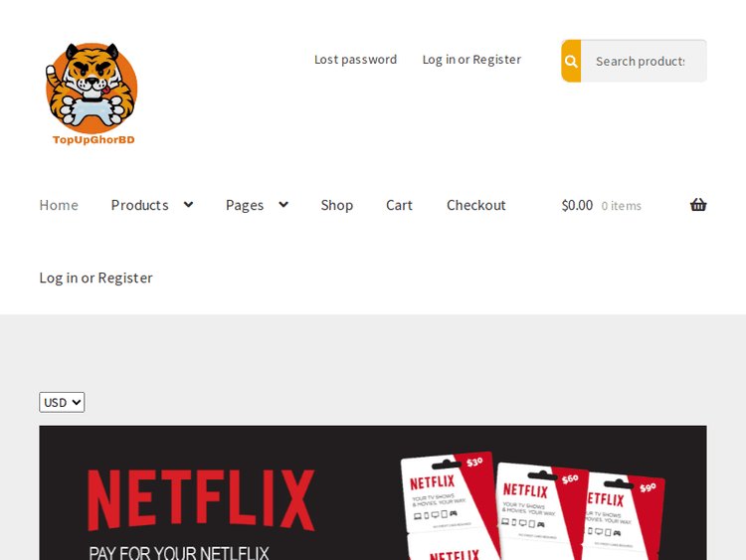
Task: Open the Pages menu item
Action: click(x=245, y=205)
